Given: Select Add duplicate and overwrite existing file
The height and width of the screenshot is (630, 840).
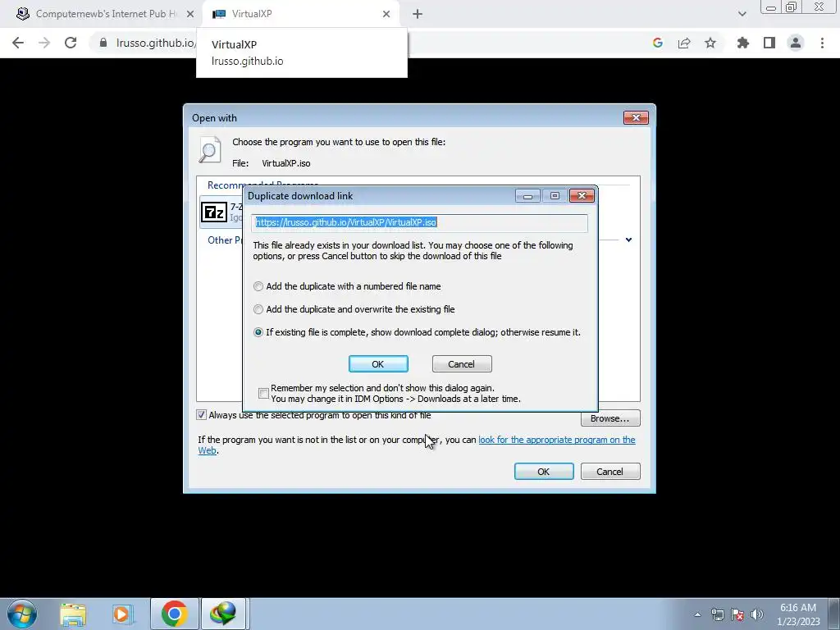Looking at the screenshot, I should pyautogui.click(x=258, y=309).
